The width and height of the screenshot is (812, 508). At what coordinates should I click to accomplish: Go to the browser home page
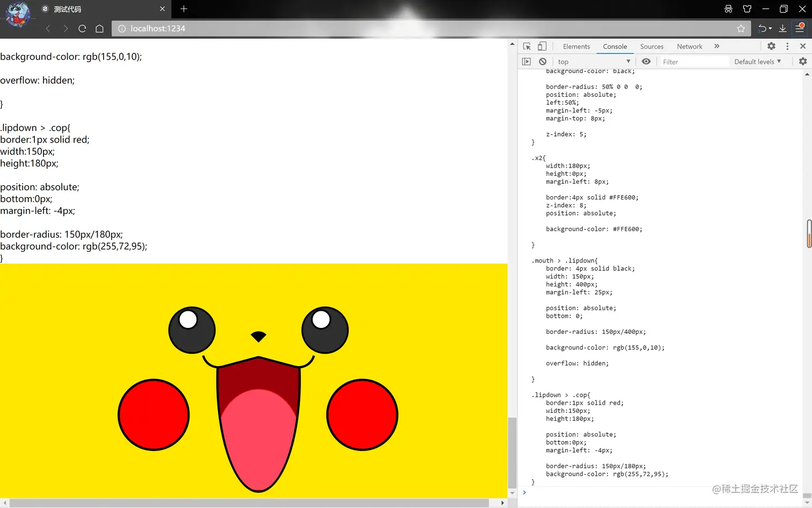coord(99,28)
